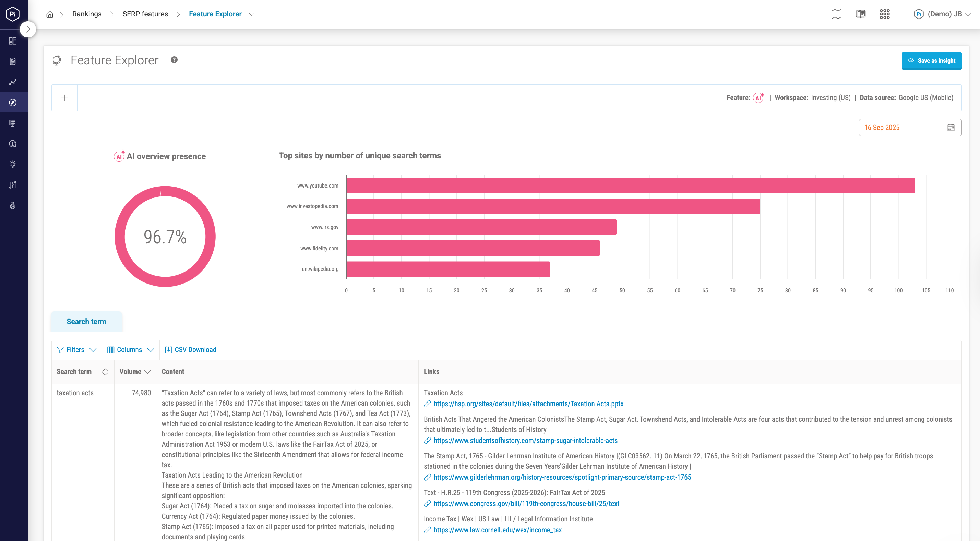The height and width of the screenshot is (541, 980).
Task: Open the compass explorer sidebar icon
Action: [13, 103]
